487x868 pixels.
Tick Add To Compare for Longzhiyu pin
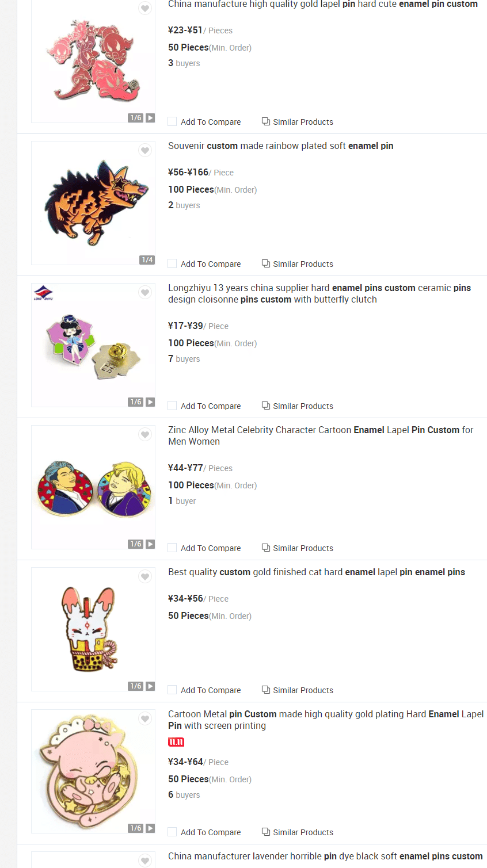point(172,406)
